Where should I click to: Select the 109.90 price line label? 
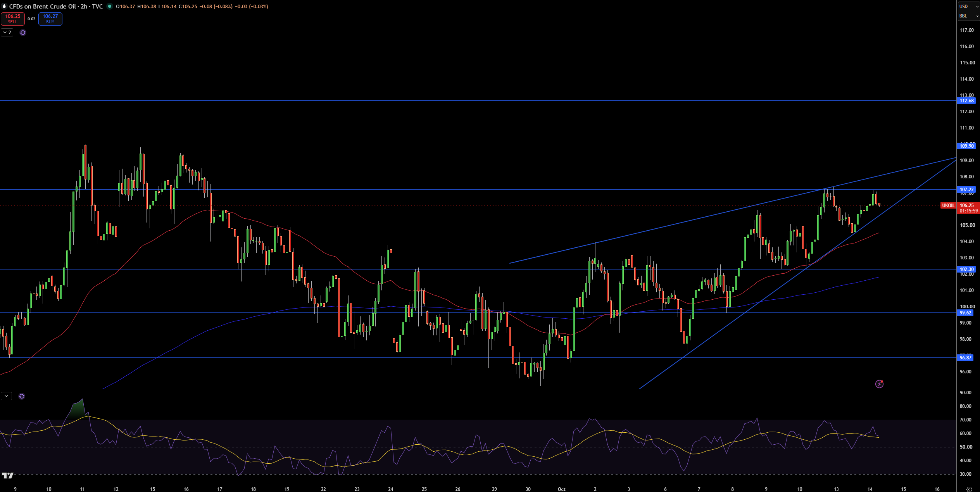(x=966, y=146)
